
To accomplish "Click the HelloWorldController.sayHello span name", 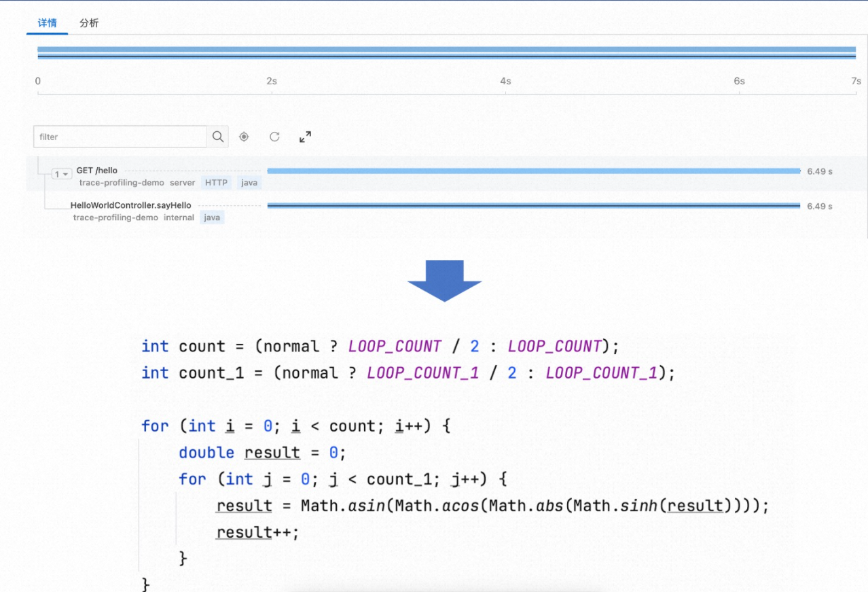I will click(x=131, y=205).
